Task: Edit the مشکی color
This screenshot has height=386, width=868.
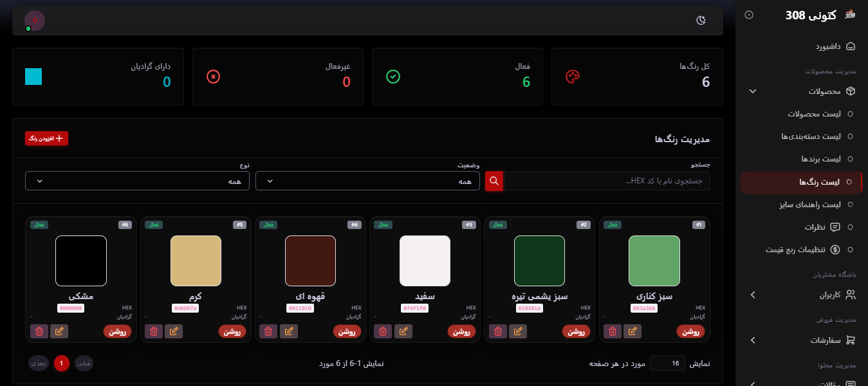Action: click(59, 331)
